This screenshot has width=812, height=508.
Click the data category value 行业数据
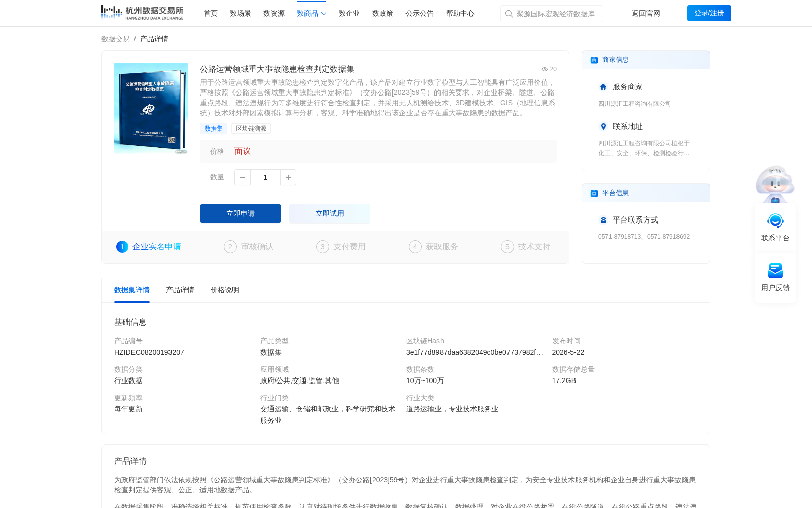pyautogui.click(x=128, y=380)
